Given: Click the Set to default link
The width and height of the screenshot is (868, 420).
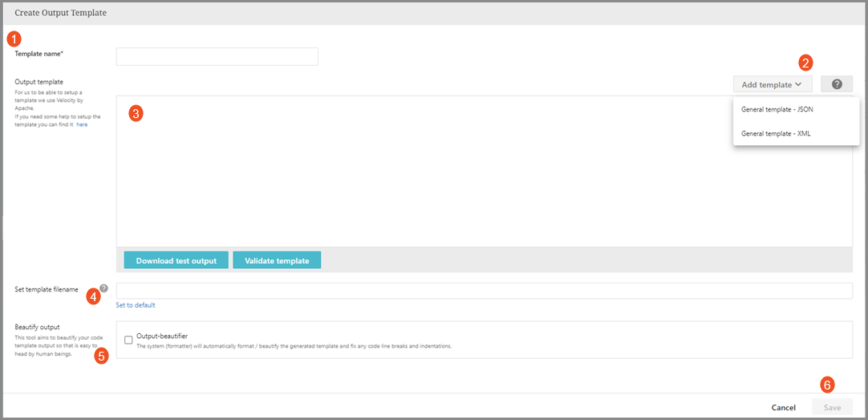Looking at the screenshot, I should tap(136, 305).
